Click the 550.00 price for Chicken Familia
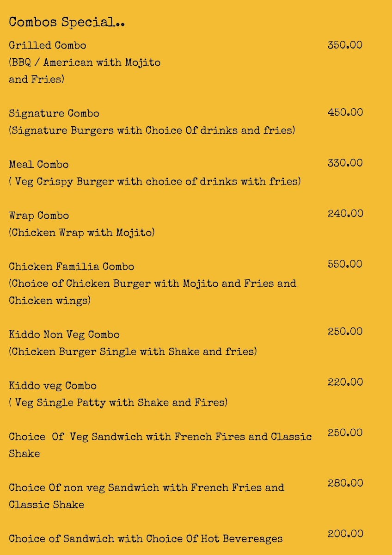Image resolution: width=392 pixels, height=555 pixels. [345, 264]
